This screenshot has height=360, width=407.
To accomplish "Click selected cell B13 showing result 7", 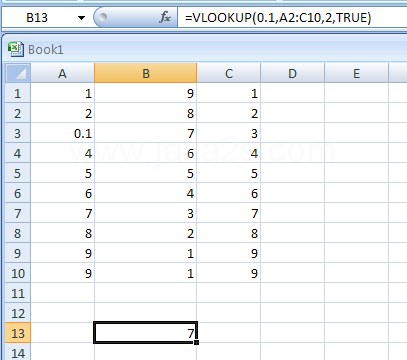I will (146, 332).
